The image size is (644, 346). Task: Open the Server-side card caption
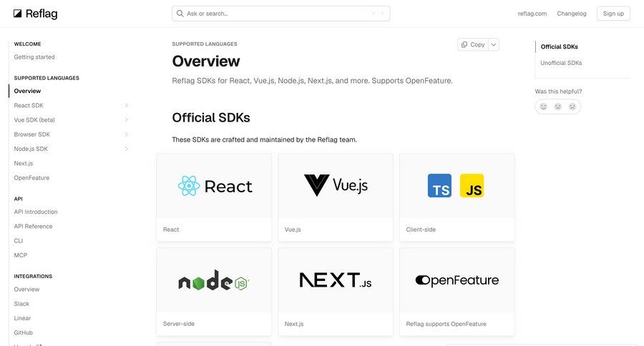coord(179,324)
